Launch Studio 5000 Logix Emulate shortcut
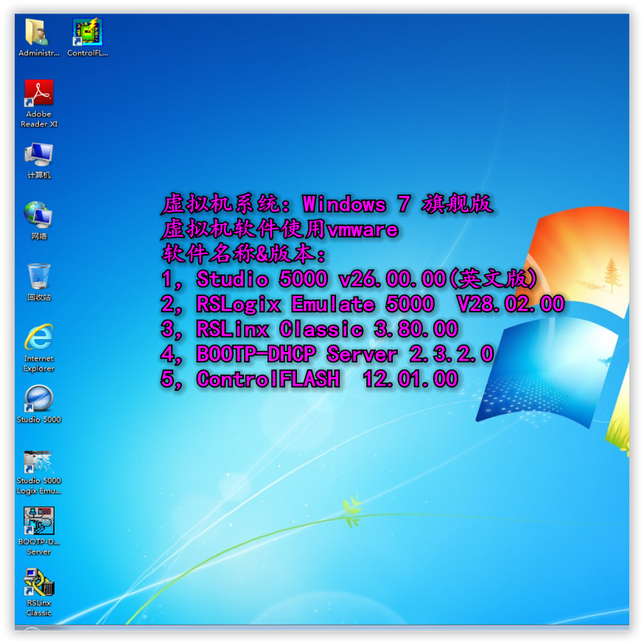The image size is (644, 644). 38,462
